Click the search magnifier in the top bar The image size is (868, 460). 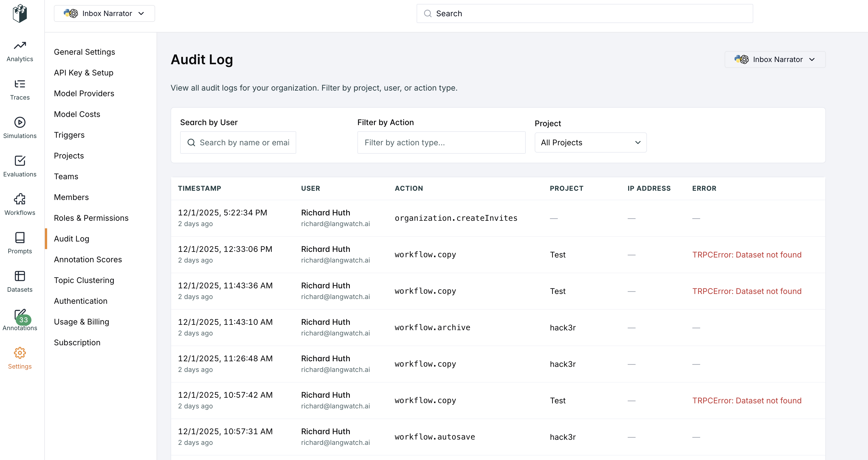[427, 13]
